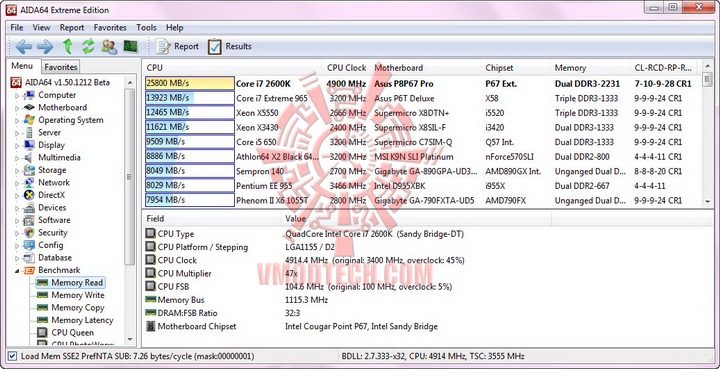The height and width of the screenshot is (369, 720).
Task: Sort by the Chipset column header
Action: (x=515, y=68)
